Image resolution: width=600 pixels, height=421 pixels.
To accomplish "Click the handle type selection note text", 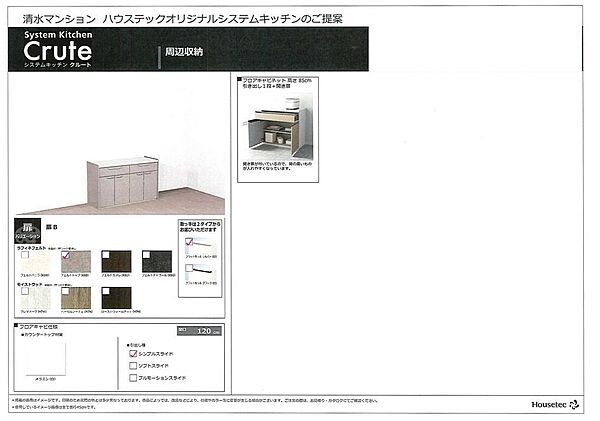I will coord(199,227).
